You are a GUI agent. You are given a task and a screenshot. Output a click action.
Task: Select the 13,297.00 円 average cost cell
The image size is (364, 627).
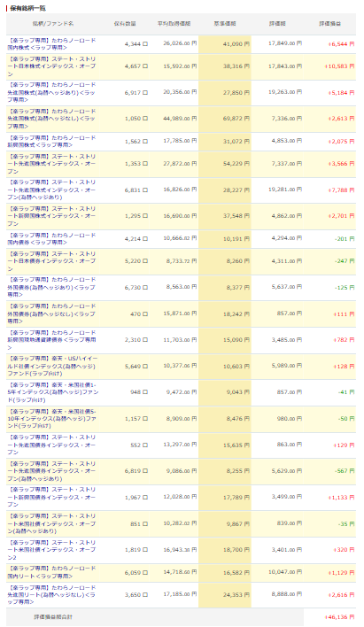(x=180, y=445)
